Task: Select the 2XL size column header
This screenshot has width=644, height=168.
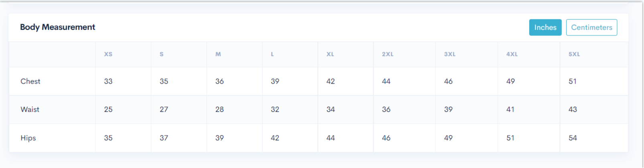Action: click(x=387, y=54)
